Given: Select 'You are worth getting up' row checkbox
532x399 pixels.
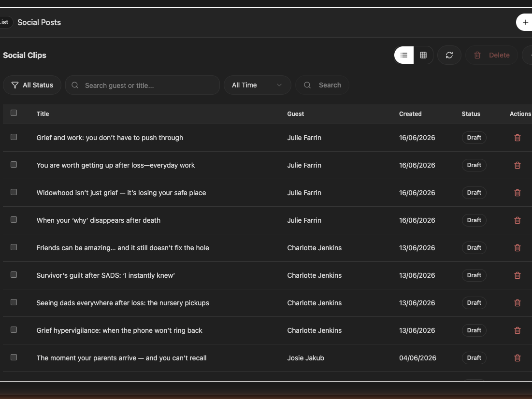Looking at the screenshot, I should [14, 165].
